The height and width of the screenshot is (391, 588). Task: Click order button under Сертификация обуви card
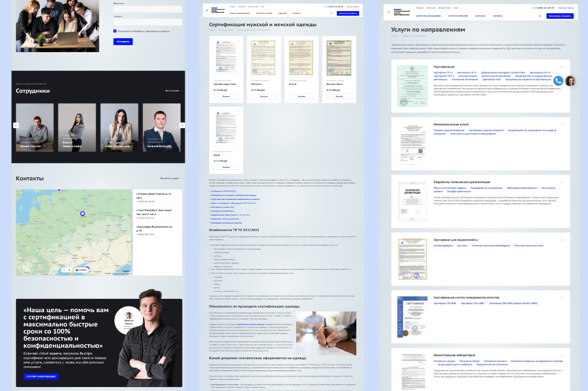[226, 96]
